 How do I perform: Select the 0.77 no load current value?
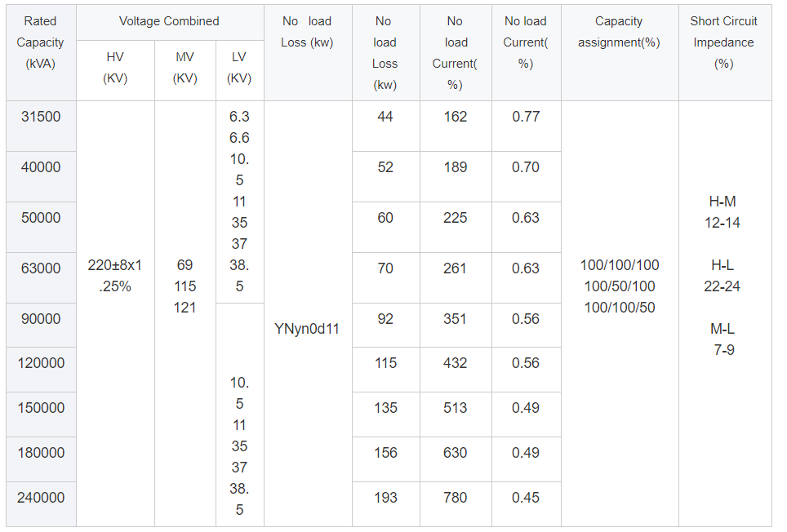click(x=526, y=117)
